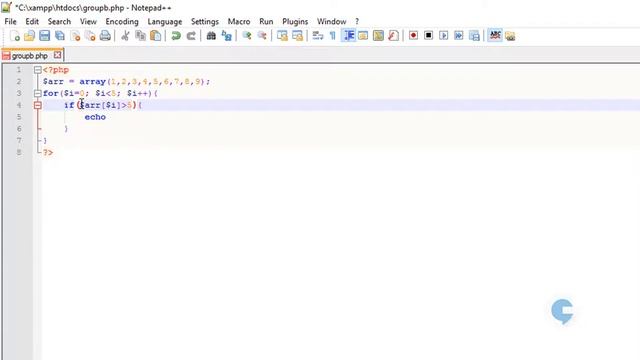
Task: Open the View menu
Action: pos(88,22)
